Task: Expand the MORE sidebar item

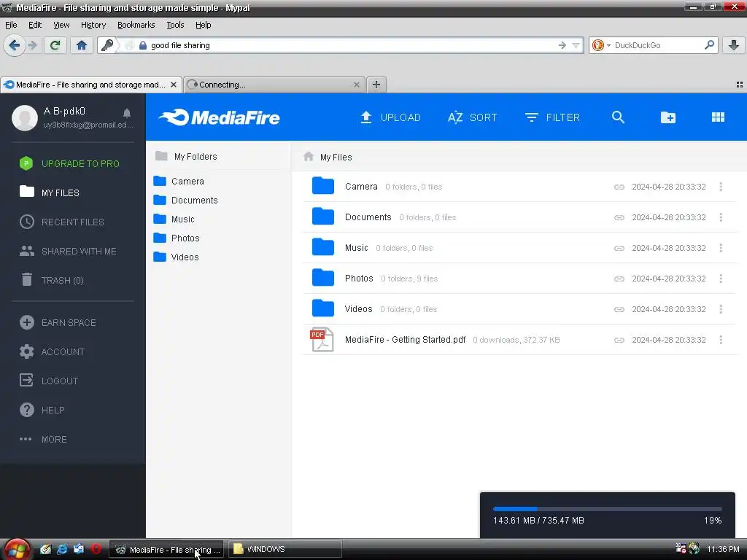Action: (x=43, y=439)
